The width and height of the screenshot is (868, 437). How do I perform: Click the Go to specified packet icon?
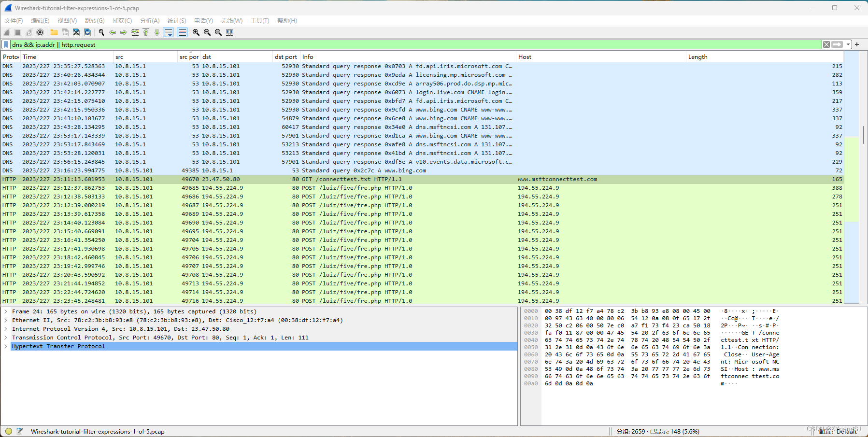(x=135, y=32)
